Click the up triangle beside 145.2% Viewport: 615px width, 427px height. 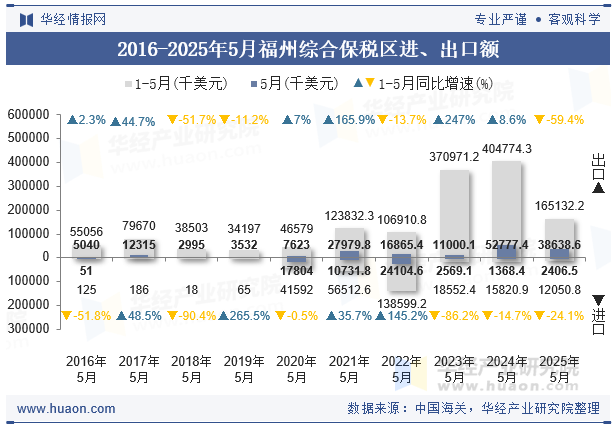click(380, 316)
